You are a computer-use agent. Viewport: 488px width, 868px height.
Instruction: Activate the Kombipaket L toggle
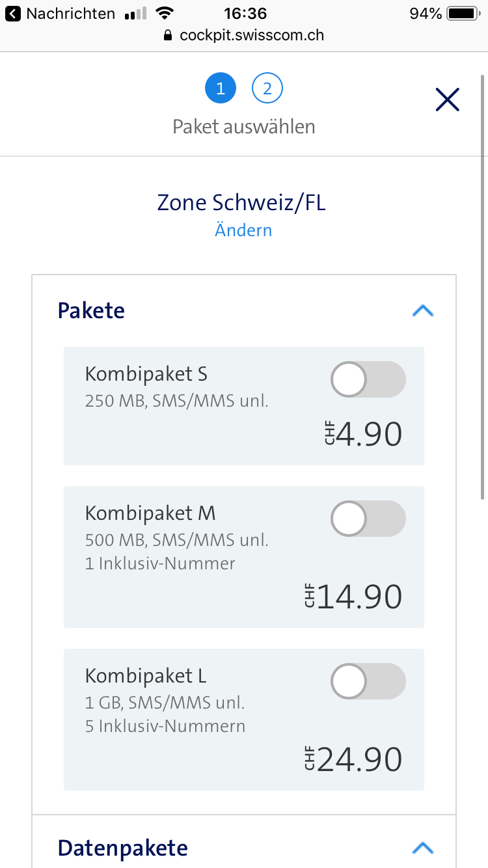point(368,681)
